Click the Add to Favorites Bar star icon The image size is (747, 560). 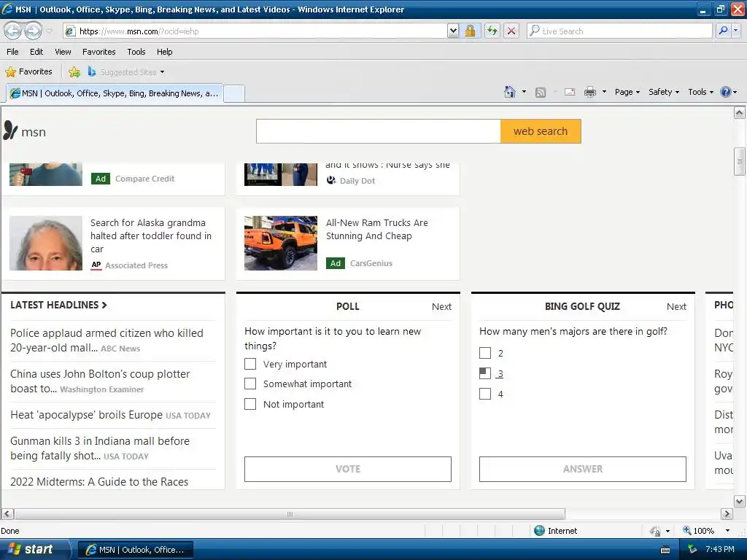tap(74, 72)
